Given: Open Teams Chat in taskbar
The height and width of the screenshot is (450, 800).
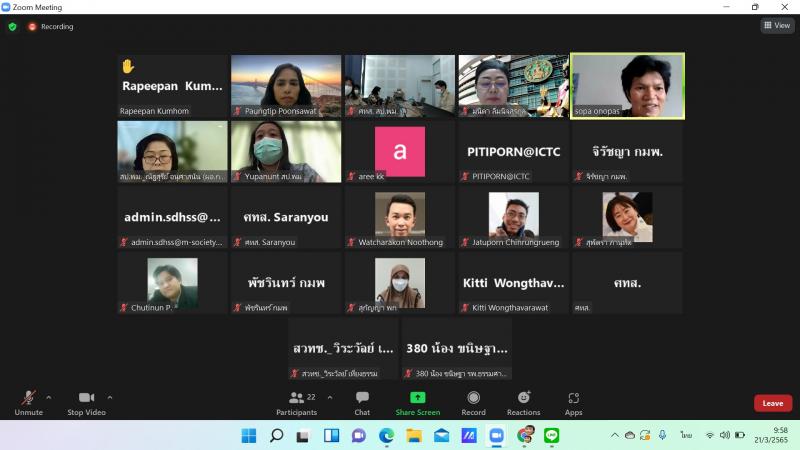Looking at the screenshot, I should coord(359,435).
